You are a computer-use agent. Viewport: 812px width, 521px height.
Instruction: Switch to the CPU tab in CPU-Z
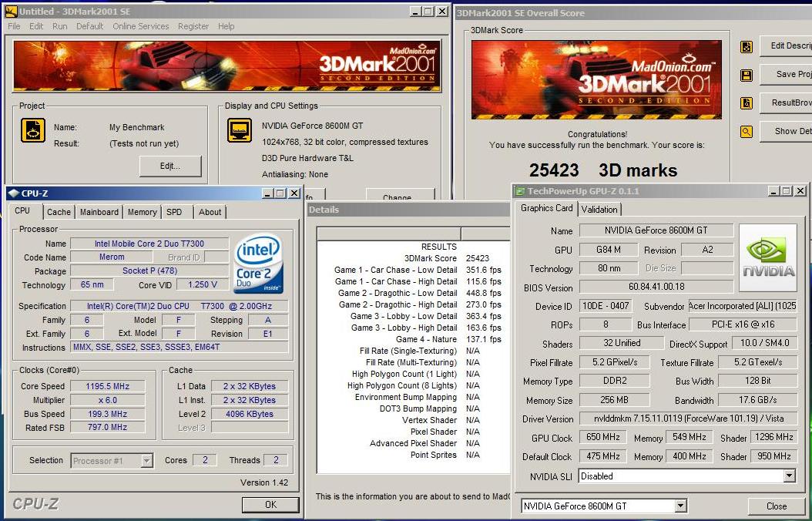[22, 210]
